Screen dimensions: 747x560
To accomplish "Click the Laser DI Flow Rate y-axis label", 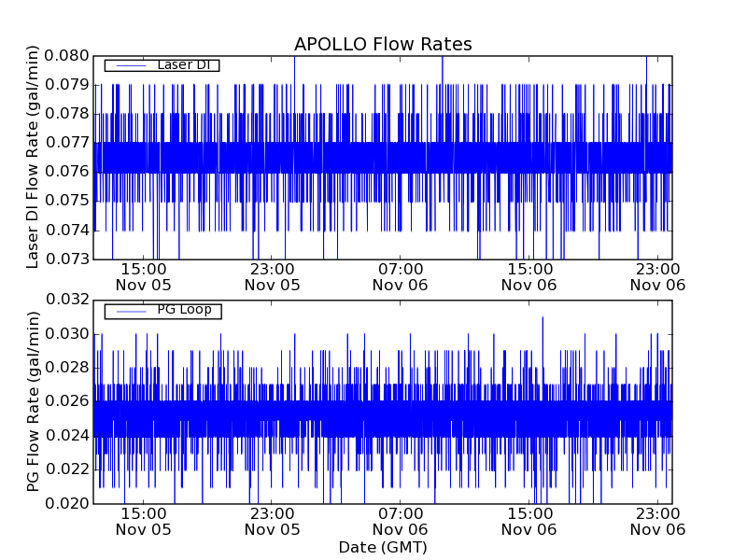I will point(34,157).
